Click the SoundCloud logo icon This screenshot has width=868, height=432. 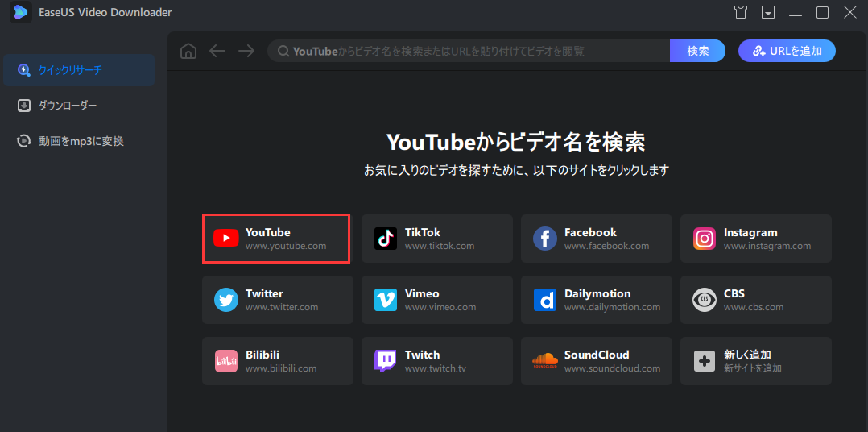click(544, 360)
